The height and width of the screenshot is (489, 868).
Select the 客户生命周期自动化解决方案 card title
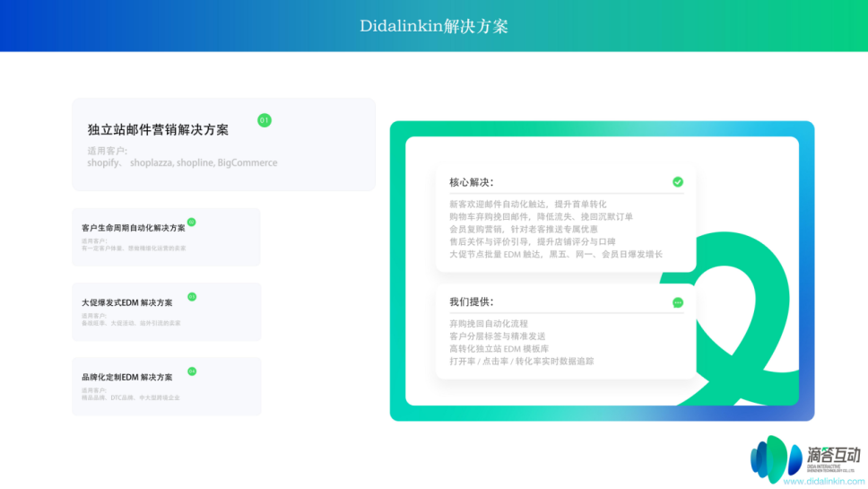(134, 228)
